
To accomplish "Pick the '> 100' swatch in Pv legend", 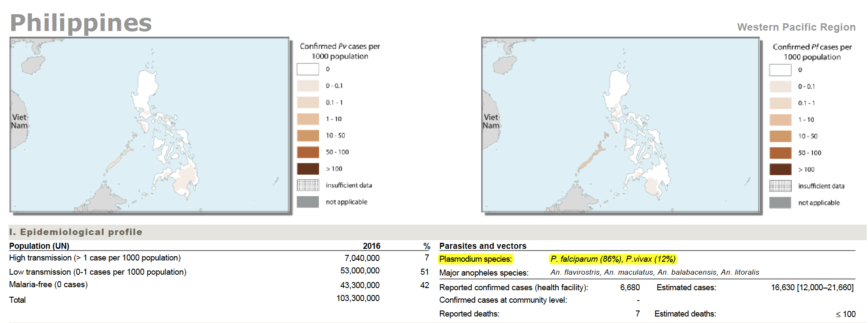I will [x=308, y=169].
